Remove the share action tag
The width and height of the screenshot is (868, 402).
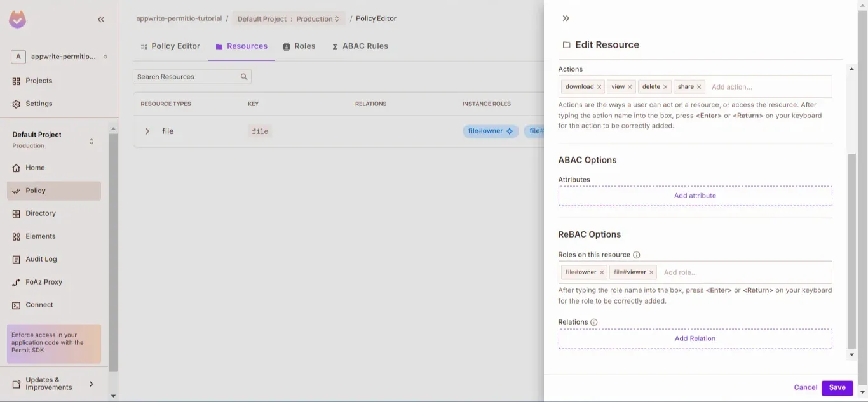pos(699,87)
